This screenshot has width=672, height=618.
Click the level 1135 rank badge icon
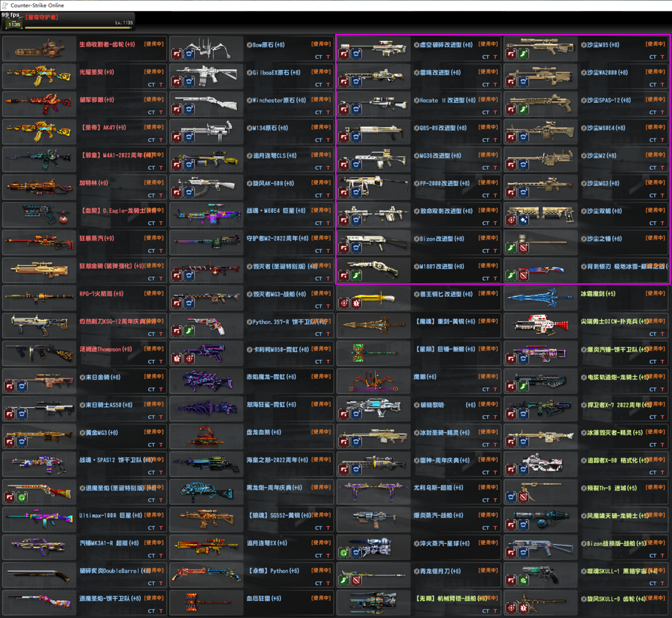(13, 24)
